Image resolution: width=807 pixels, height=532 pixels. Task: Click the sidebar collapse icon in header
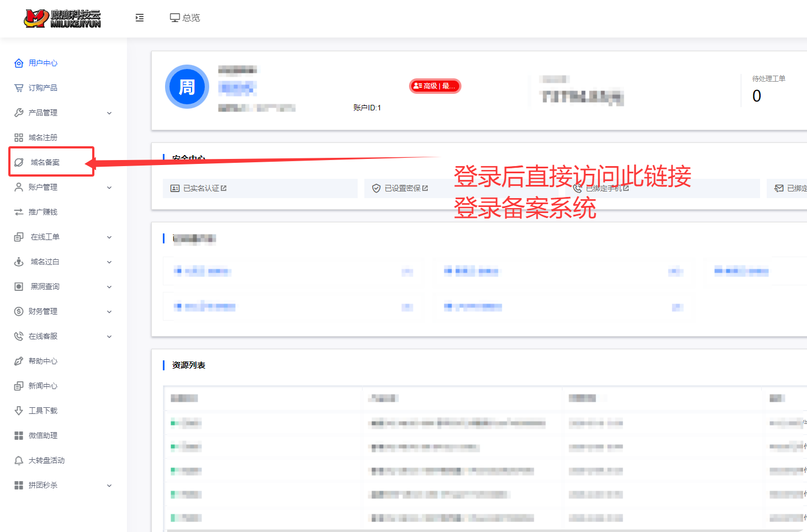tap(140, 18)
